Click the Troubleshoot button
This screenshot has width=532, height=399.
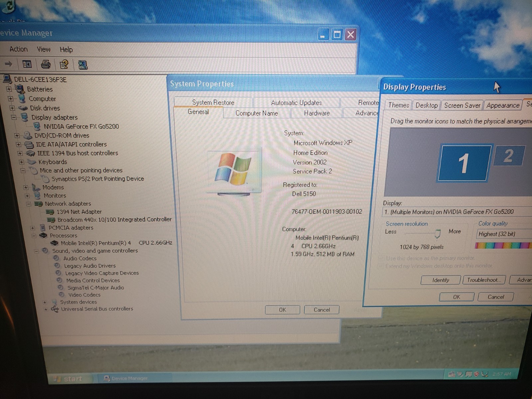(484, 280)
